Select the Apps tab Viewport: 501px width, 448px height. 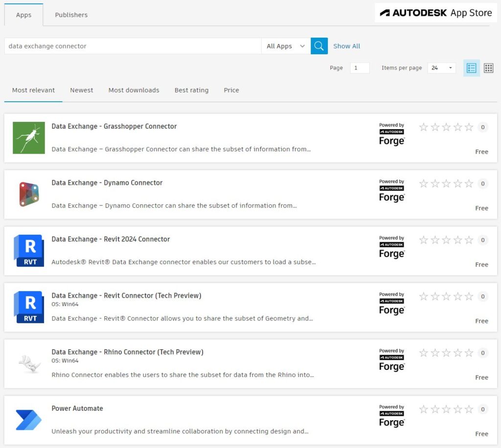[x=23, y=15]
